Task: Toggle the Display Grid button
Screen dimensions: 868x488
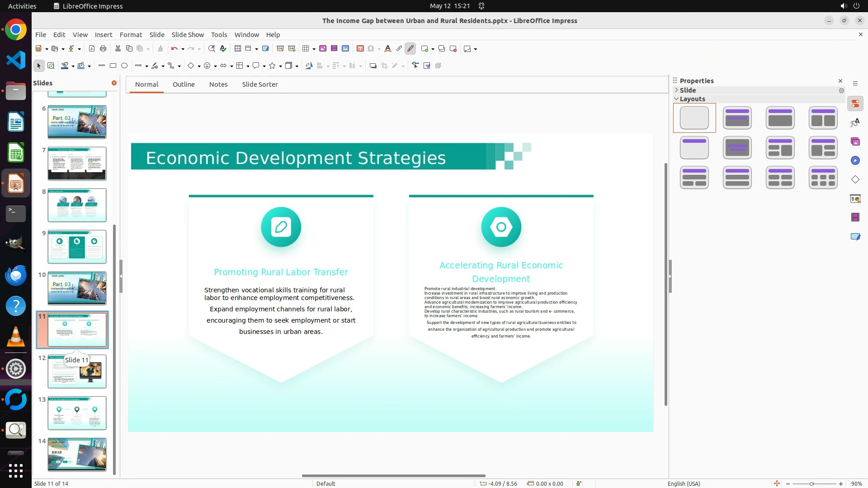Action: pyautogui.click(x=238, y=49)
